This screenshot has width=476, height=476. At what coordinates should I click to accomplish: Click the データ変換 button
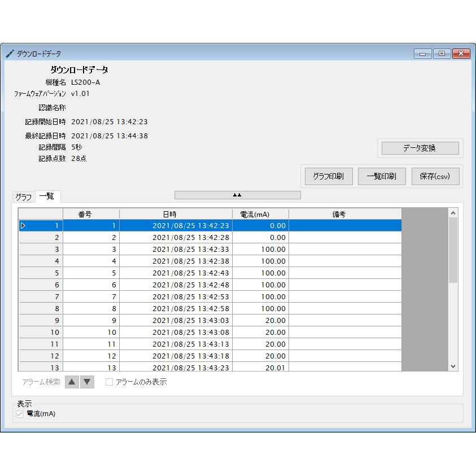tap(420, 148)
